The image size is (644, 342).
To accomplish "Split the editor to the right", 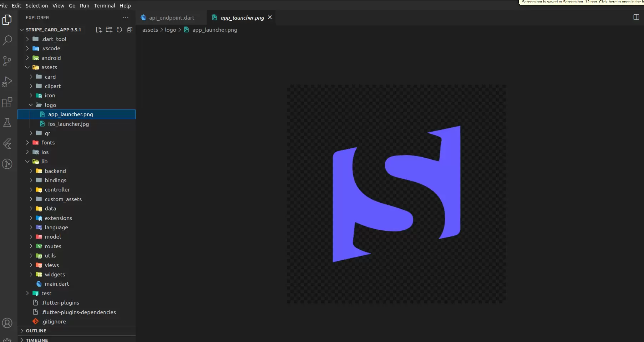I will click(x=636, y=17).
